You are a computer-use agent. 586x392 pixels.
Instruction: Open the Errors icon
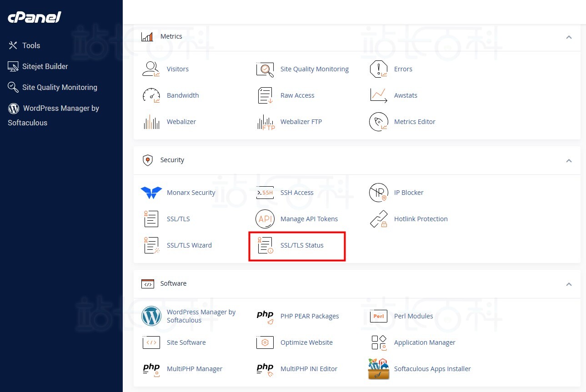tap(379, 69)
